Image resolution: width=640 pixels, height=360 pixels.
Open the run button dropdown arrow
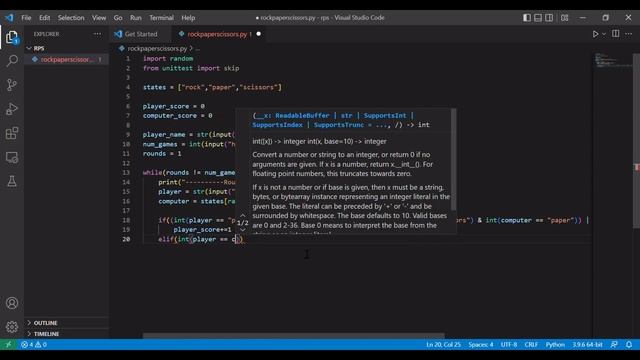click(x=604, y=34)
